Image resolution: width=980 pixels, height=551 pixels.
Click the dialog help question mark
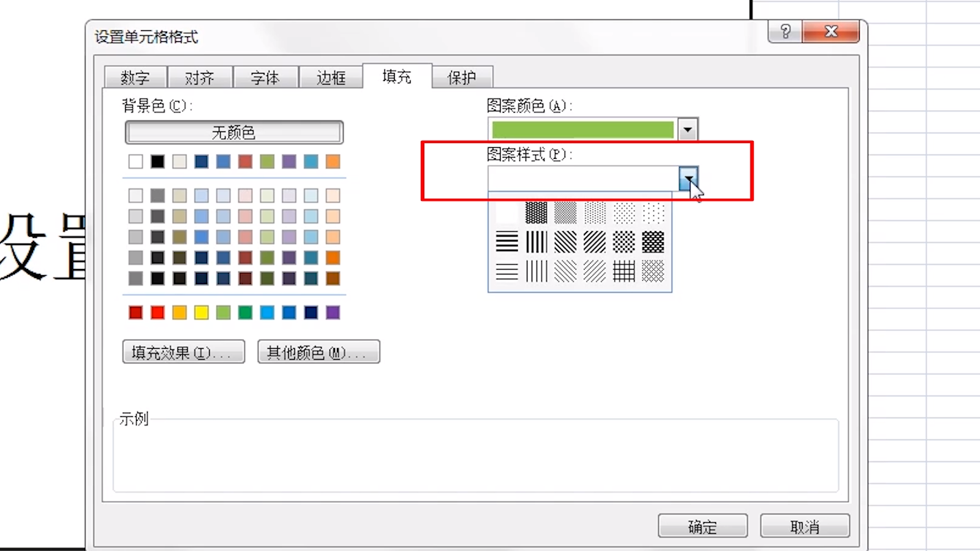point(784,31)
